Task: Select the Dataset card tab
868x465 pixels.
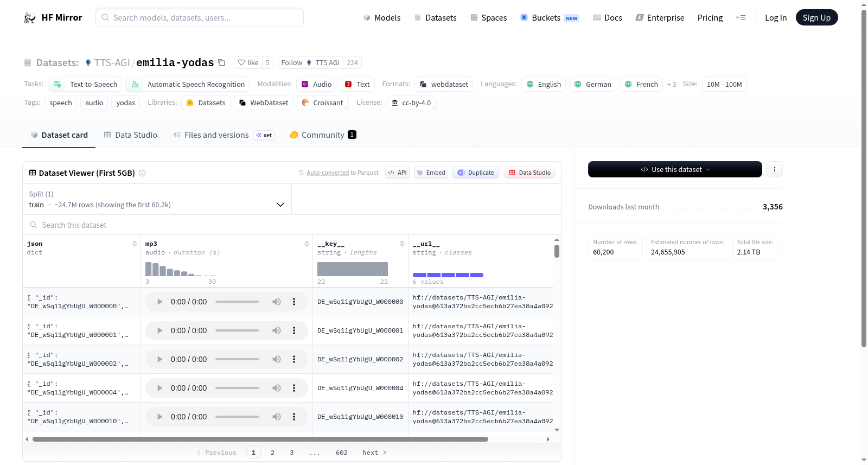Action: pyautogui.click(x=59, y=135)
